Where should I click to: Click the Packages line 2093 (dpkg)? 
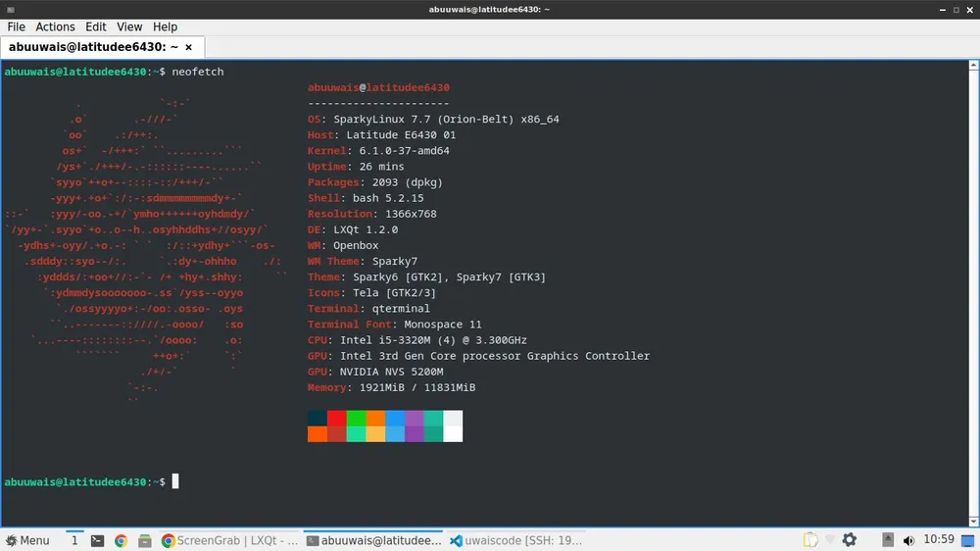pos(375,182)
